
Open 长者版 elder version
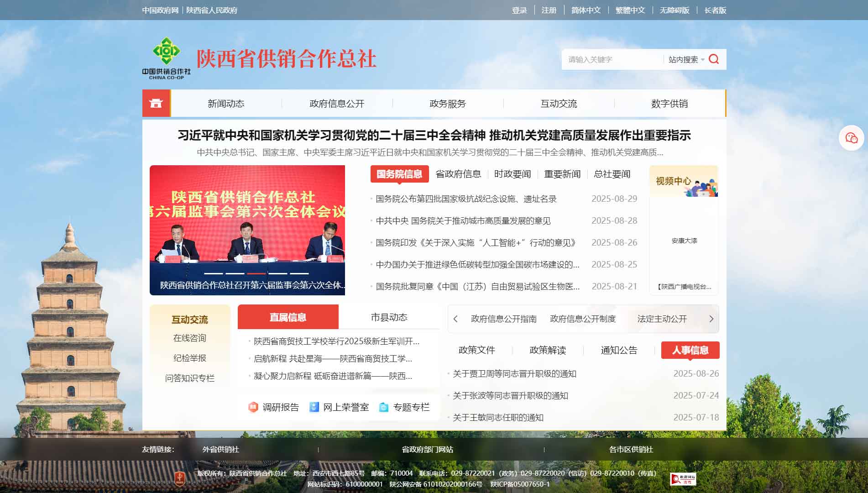pyautogui.click(x=715, y=10)
